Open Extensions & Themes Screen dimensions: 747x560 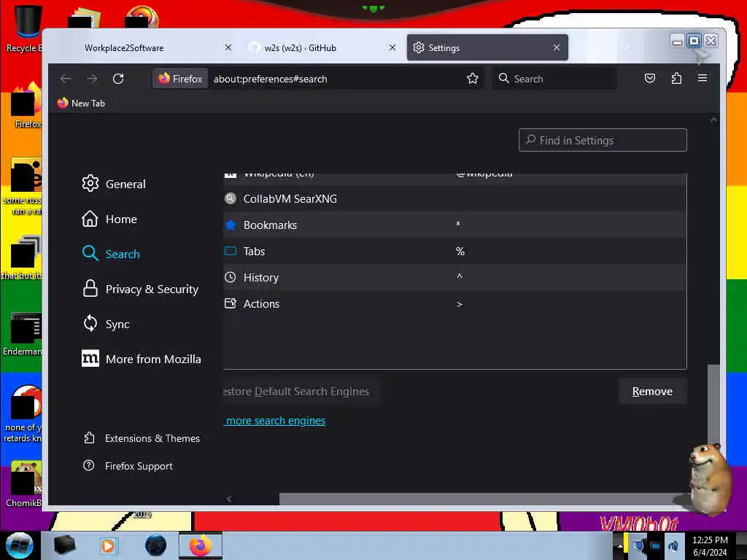pyautogui.click(x=142, y=438)
